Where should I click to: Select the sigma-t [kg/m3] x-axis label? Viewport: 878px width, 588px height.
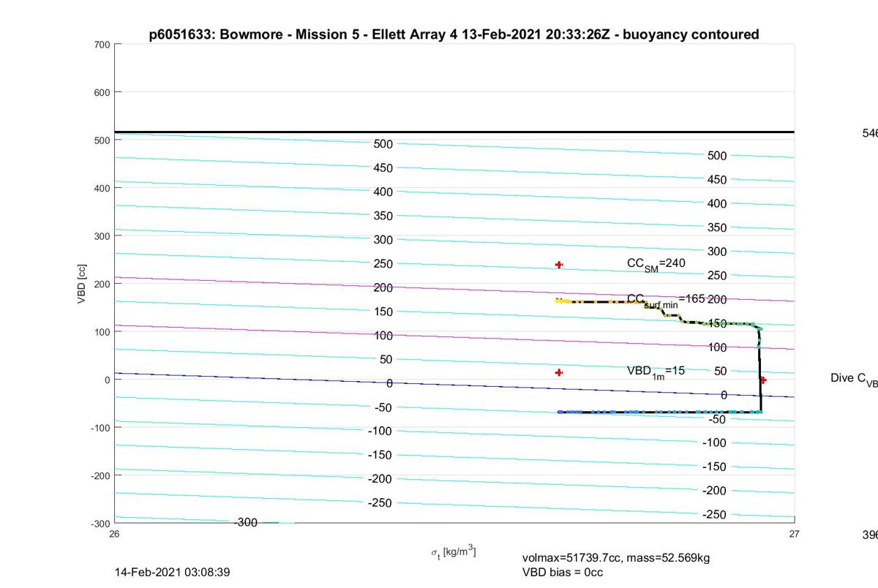coord(454,551)
